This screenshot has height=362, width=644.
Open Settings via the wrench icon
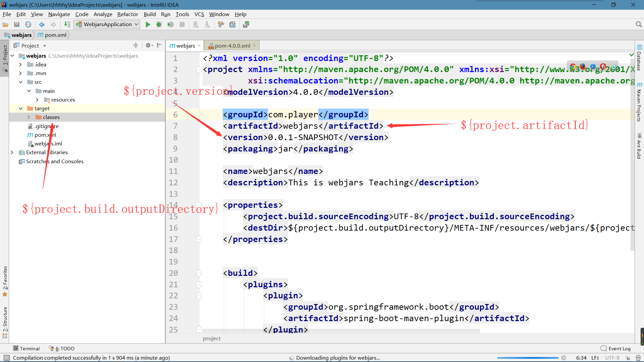[x=221, y=24]
